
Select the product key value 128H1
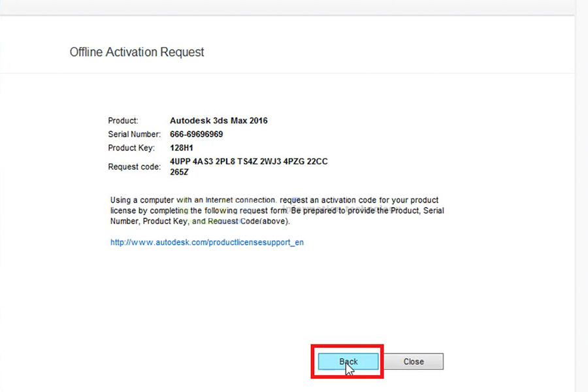181,148
